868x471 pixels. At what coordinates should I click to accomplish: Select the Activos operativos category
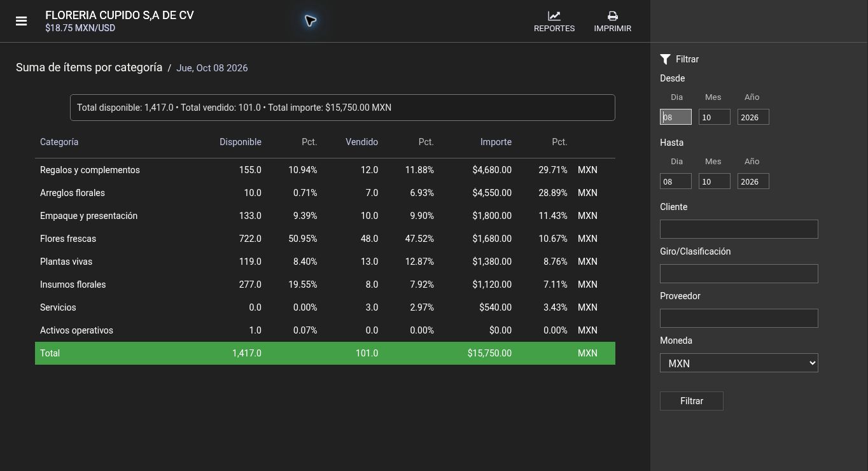[76, 330]
